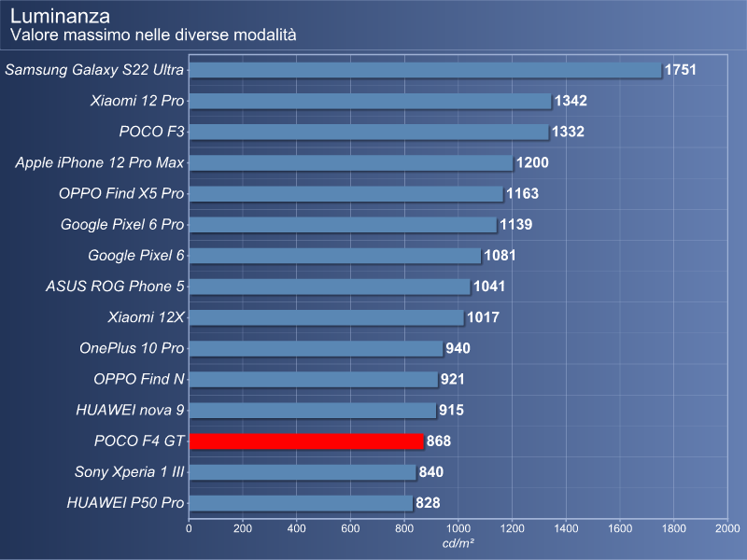Click the value '828'
Image resolution: width=747 pixels, height=560 pixels.
428,503
